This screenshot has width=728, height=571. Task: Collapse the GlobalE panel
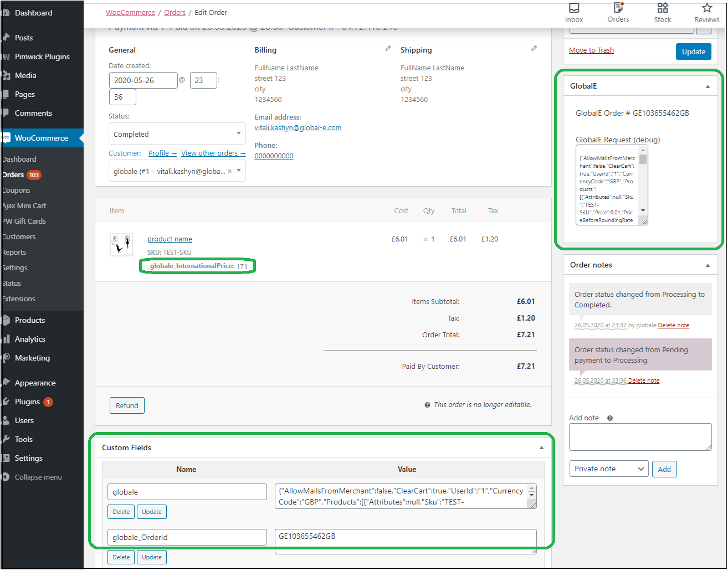708,86
